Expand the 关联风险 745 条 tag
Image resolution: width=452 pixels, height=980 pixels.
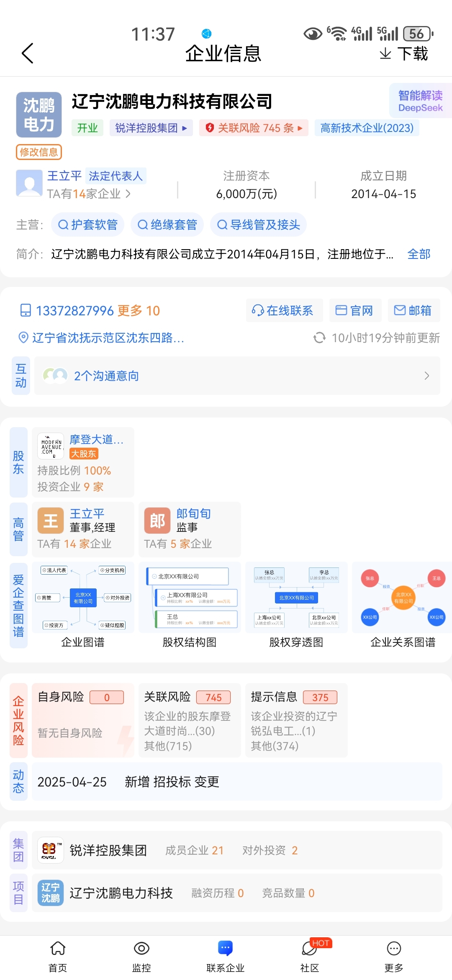pos(254,128)
